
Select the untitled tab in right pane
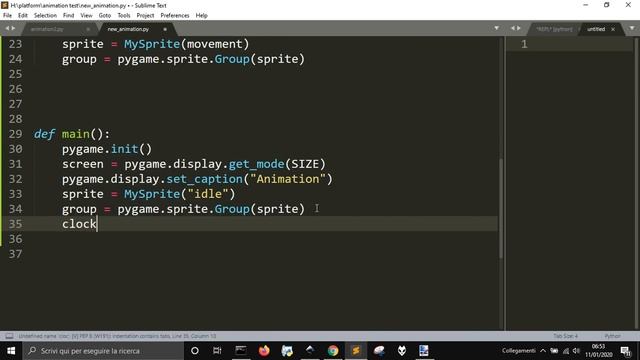pos(596,29)
